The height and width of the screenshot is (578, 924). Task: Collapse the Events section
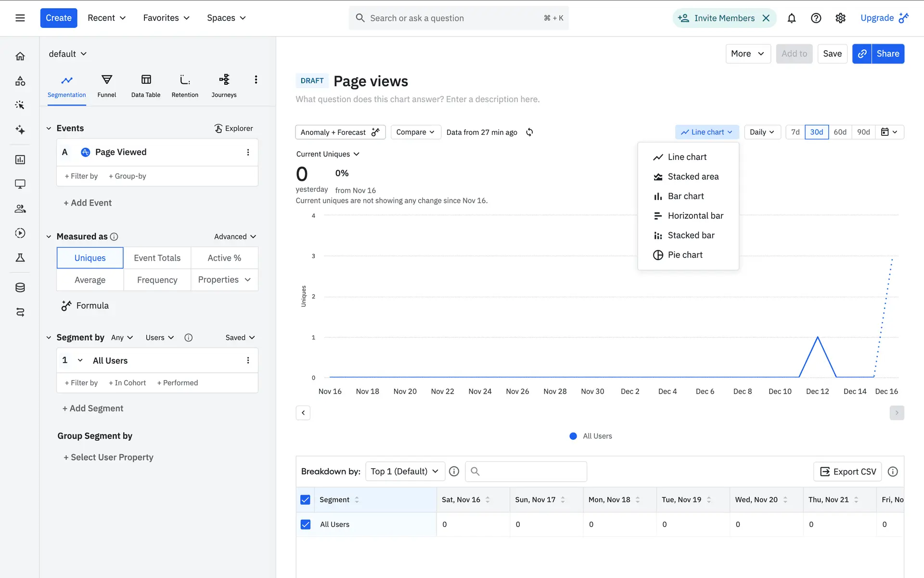tap(49, 128)
